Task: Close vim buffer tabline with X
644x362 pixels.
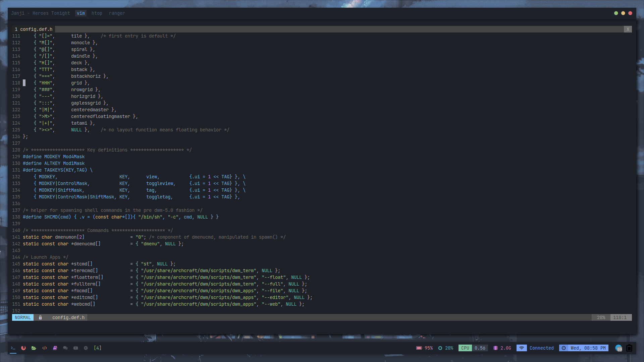Action: (628, 29)
